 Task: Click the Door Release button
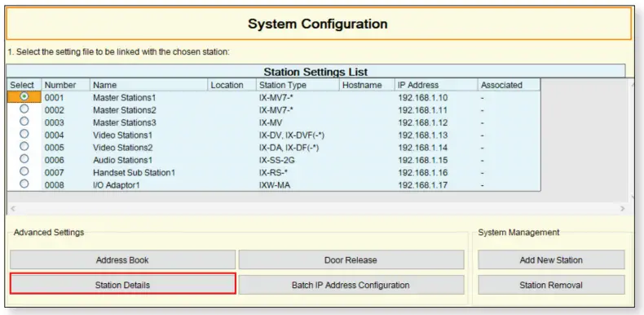pyautogui.click(x=351, y=260)
